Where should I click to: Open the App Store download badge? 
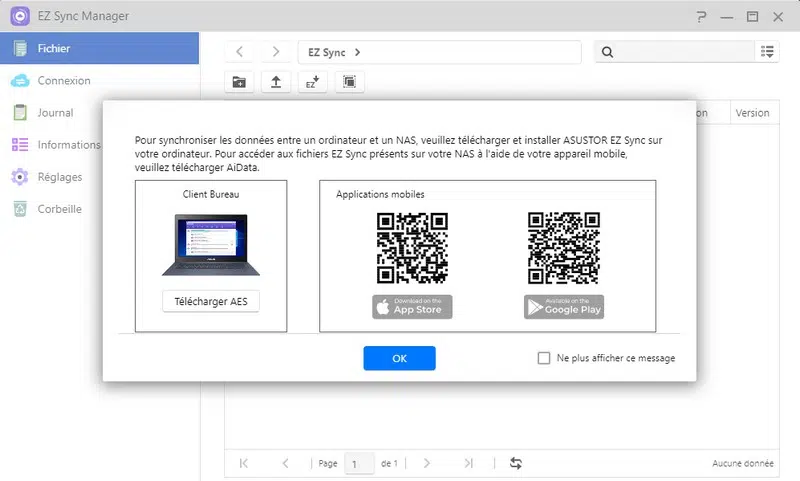(x=412, y=307)
